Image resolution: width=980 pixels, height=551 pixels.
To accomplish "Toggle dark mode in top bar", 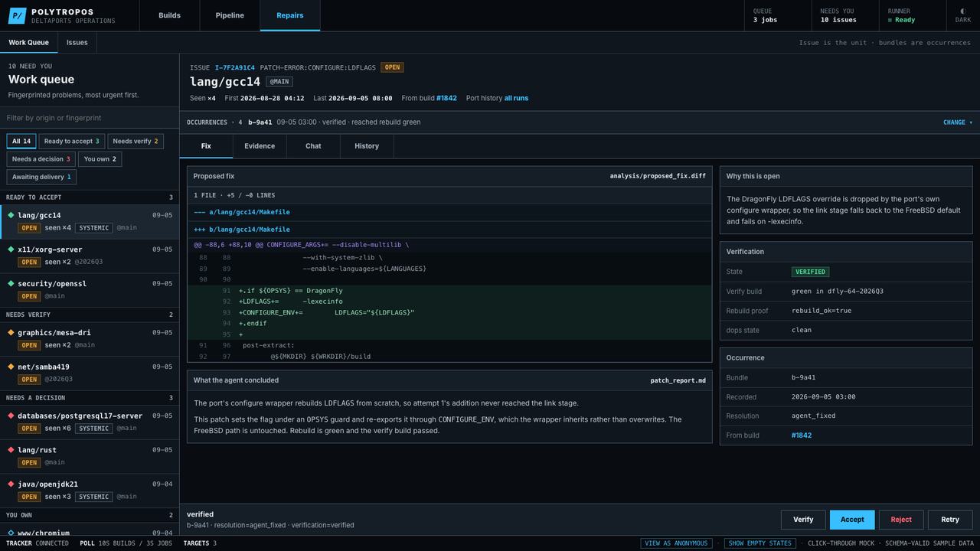I will [x=962, y=15].
